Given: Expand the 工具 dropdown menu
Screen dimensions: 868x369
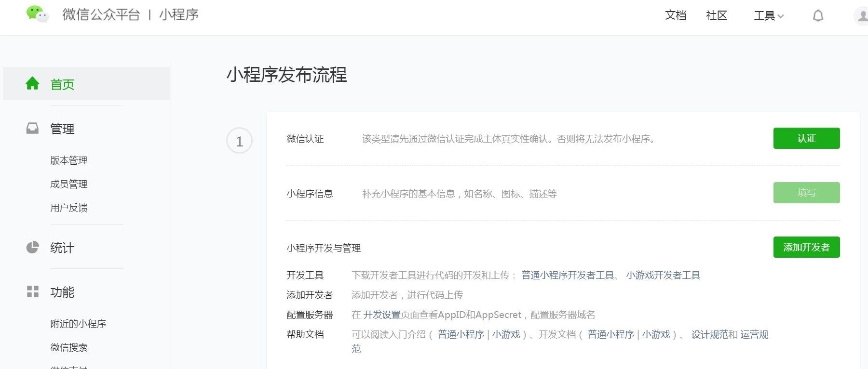Looking at the screenshot, I should (x=769, y=16).
